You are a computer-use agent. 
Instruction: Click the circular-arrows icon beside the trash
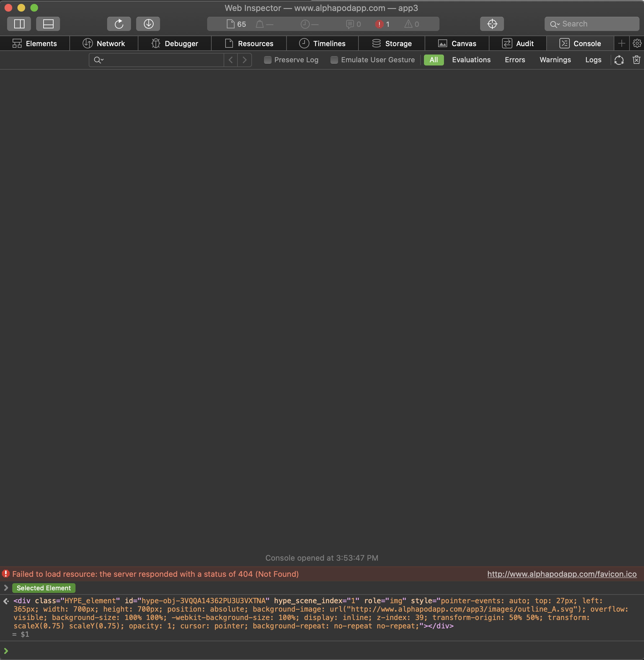click(619, 60)
